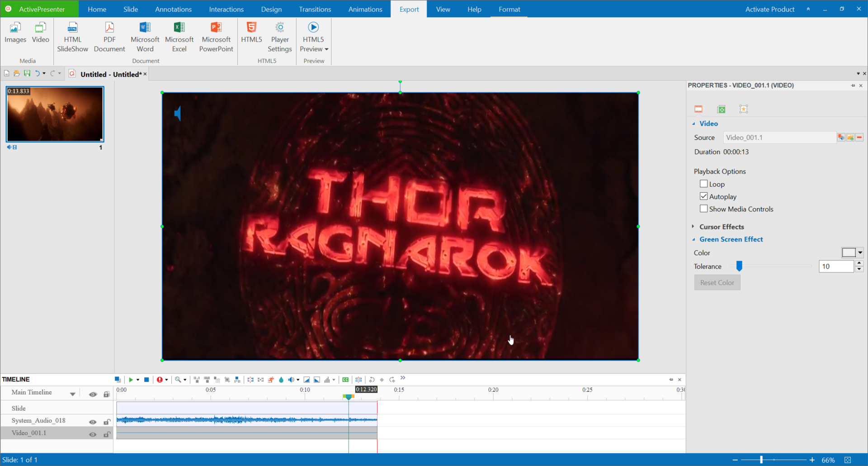Open the Transitions menu
The height and width of the screenshot is (466, 868).
[315, 9]
